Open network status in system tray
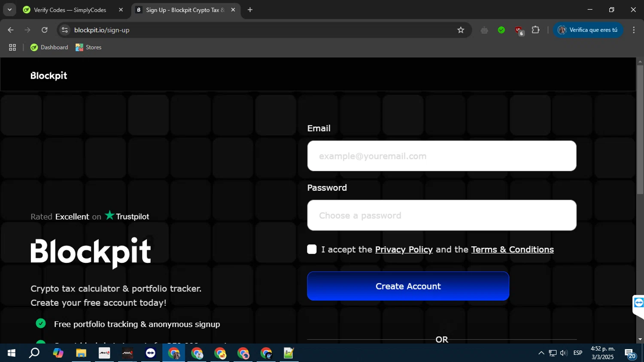644x362 pixels. pyautogui.click(x=553, y=353)
